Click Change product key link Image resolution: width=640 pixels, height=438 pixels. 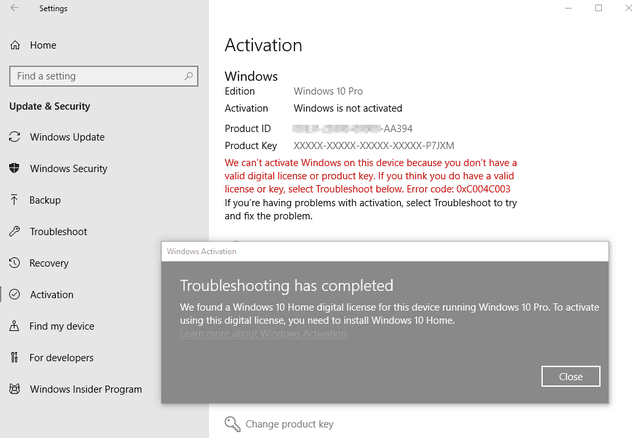pyautogui.click(x=289, y=424)
